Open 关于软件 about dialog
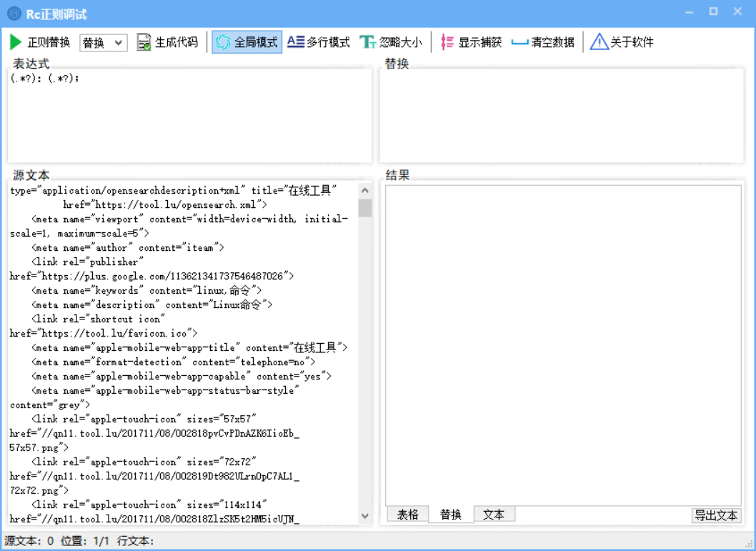 pyautogui.click(x=622, y=42)
